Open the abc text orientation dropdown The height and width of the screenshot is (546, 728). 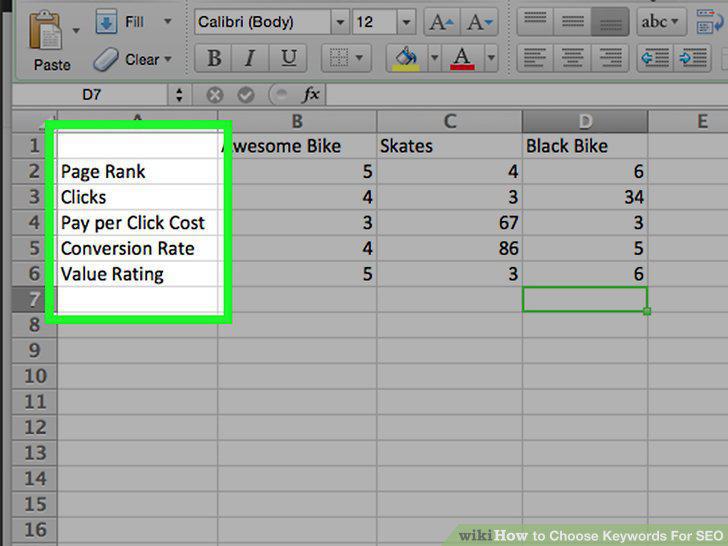point(661,22)
